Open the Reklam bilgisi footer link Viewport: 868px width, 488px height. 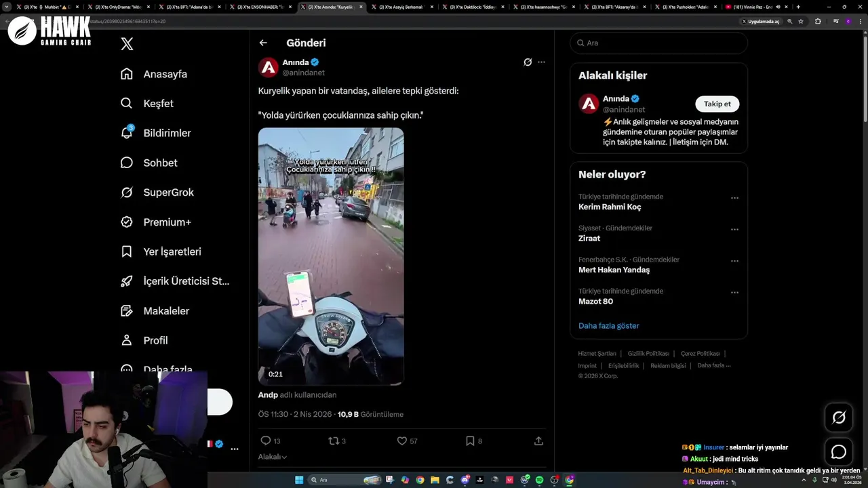668,365
